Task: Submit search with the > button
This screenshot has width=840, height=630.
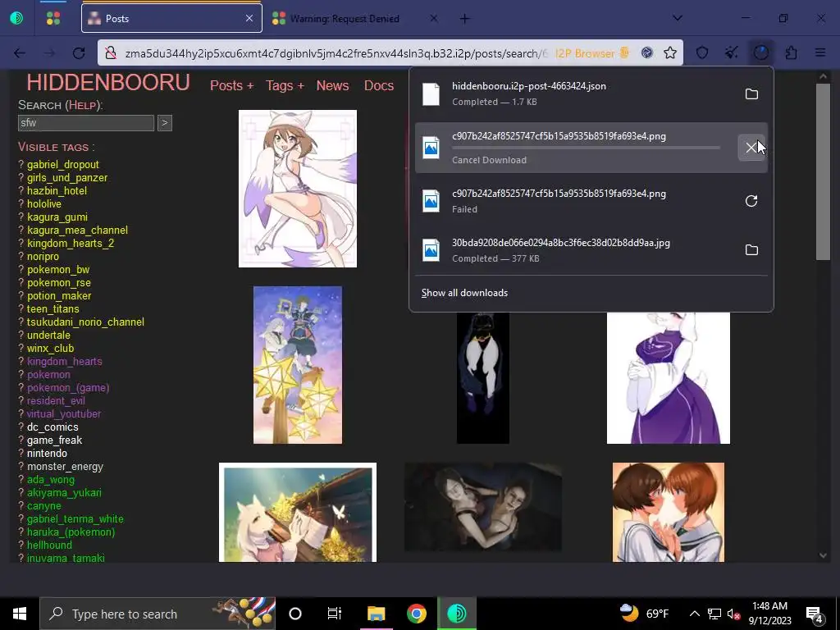Action: coord(164,123)
